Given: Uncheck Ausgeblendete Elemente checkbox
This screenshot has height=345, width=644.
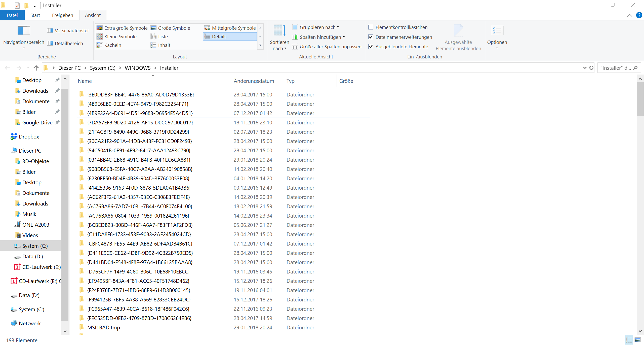Looking at the screenshot, I should click(x=371, y=47).
